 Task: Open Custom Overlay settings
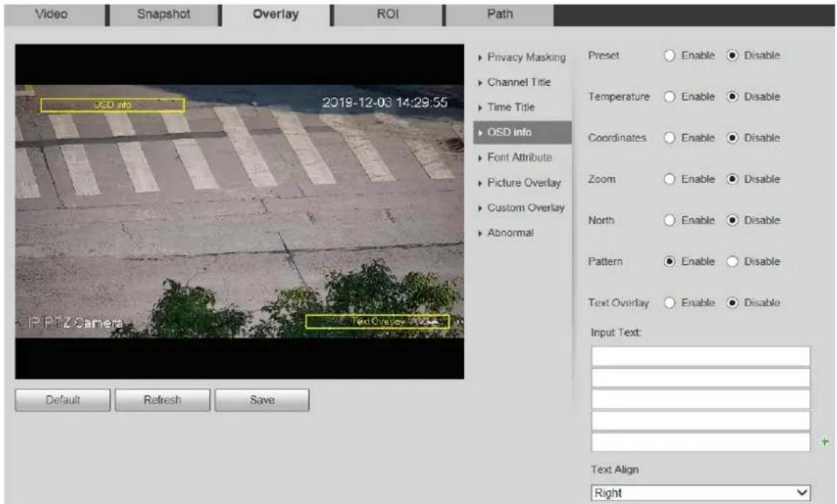tap(521, 208)
